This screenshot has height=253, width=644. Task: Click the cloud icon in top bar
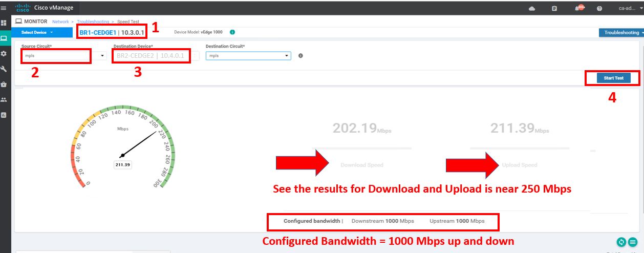(x=532, y=8)
